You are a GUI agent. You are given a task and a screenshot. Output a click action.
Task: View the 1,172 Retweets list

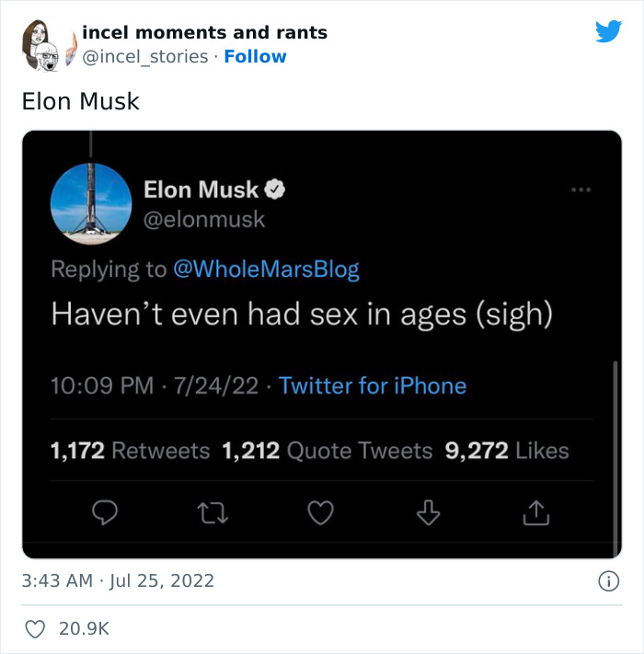[130, 451]
